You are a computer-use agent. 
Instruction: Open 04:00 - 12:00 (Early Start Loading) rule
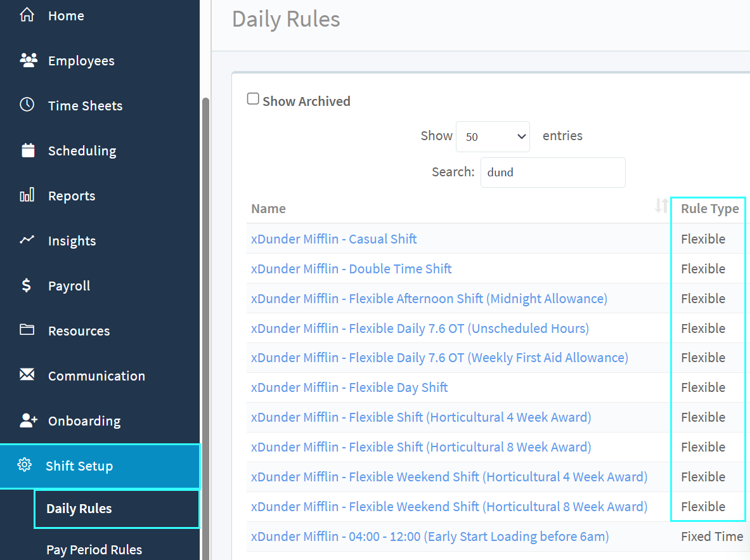(430, 537)
